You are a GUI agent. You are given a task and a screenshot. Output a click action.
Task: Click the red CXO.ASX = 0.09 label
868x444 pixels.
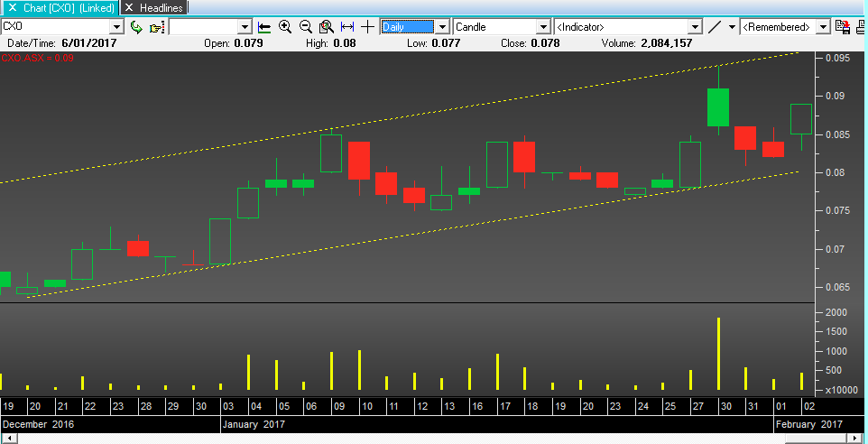coord(38,58)
